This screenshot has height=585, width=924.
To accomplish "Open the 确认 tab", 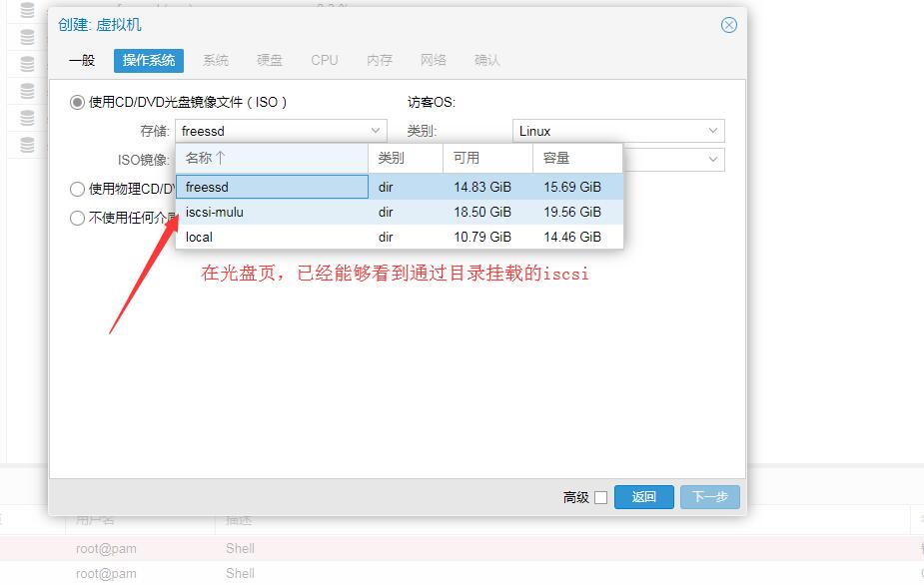I will pyautogui.click(x=487, y=60).
